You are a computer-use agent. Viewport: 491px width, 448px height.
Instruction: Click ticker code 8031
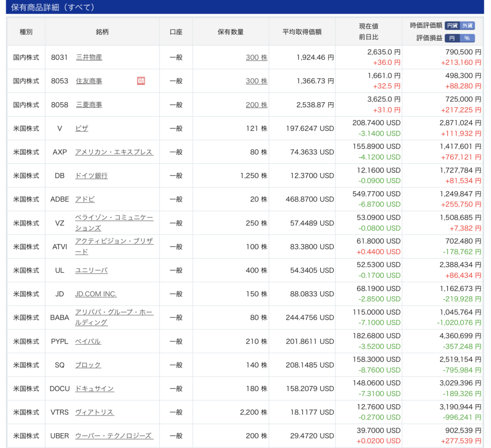[59, 58]
